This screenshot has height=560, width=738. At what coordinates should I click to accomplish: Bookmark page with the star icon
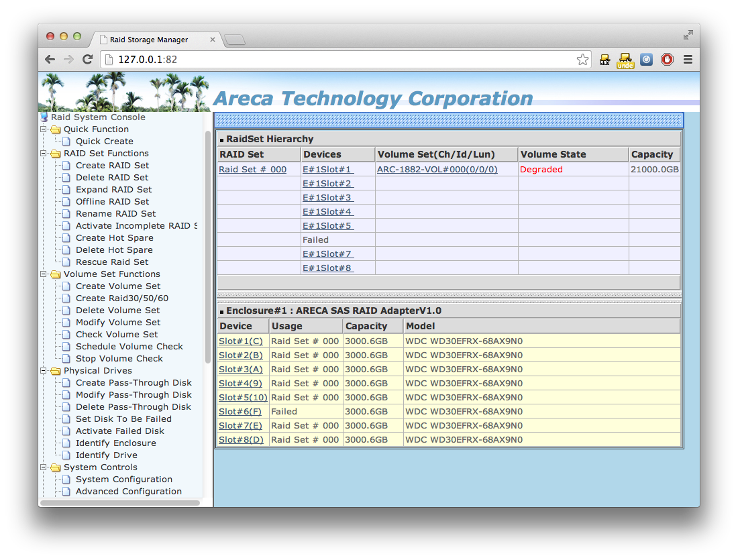(x=582, y=59)
